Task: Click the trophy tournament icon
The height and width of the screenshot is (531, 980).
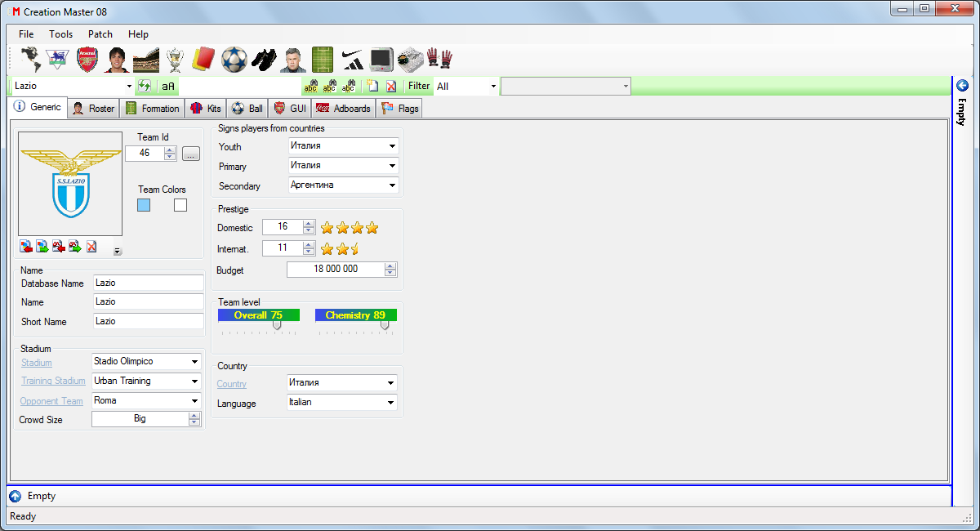Action: pos(175,60)
